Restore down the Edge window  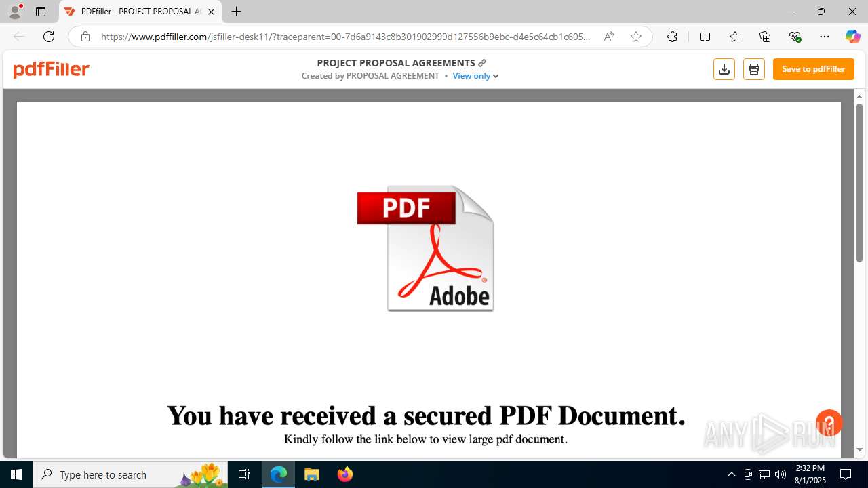[x=821, y=12]
